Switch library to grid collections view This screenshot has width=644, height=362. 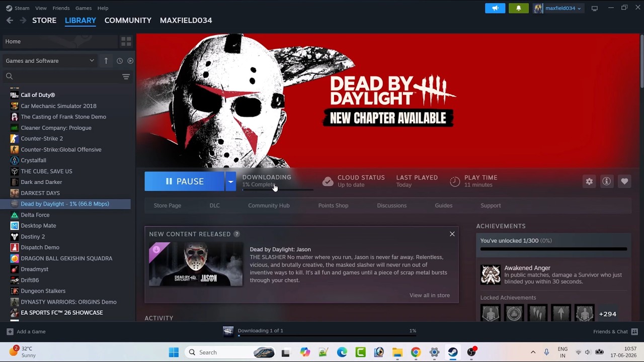click(x=126, y=41)
